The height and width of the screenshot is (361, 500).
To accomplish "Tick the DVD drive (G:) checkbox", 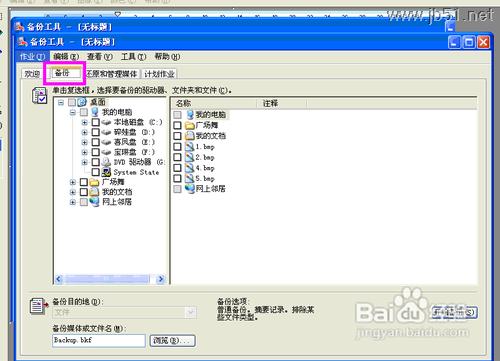I will coord(96,162).
